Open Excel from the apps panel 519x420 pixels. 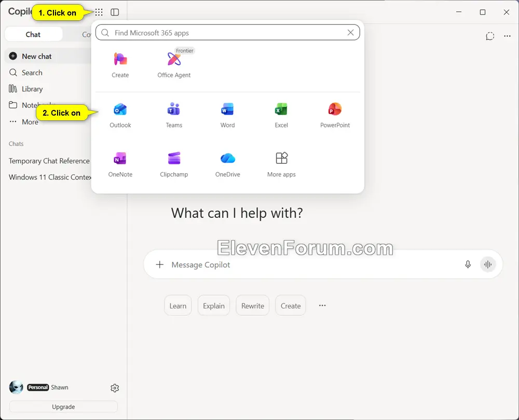281,116
